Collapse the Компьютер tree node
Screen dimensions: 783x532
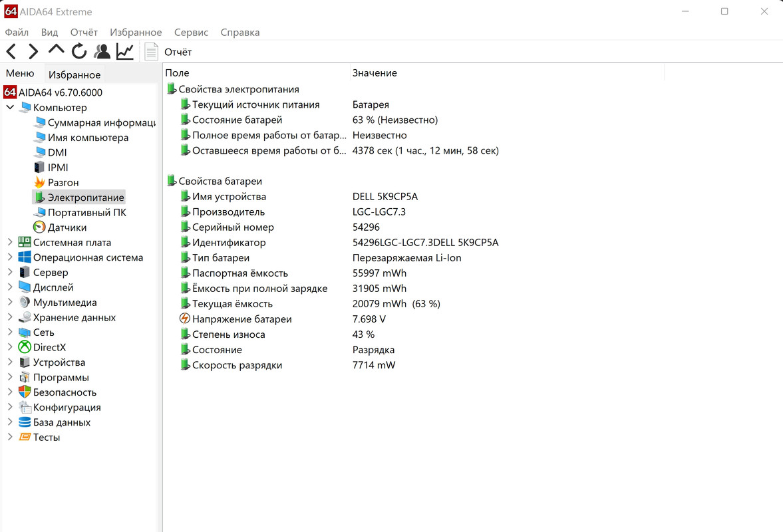[10, 107]
